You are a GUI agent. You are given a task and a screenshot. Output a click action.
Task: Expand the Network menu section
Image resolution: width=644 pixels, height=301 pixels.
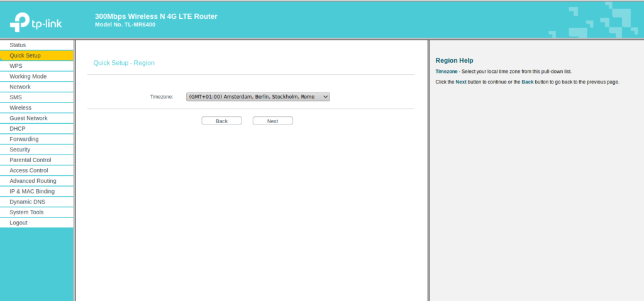(x=20, y=87)
